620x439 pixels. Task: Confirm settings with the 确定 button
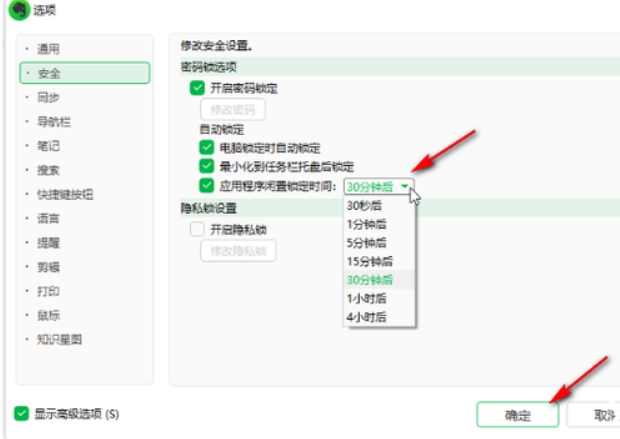pyautogui.click(x=518, y=414)
